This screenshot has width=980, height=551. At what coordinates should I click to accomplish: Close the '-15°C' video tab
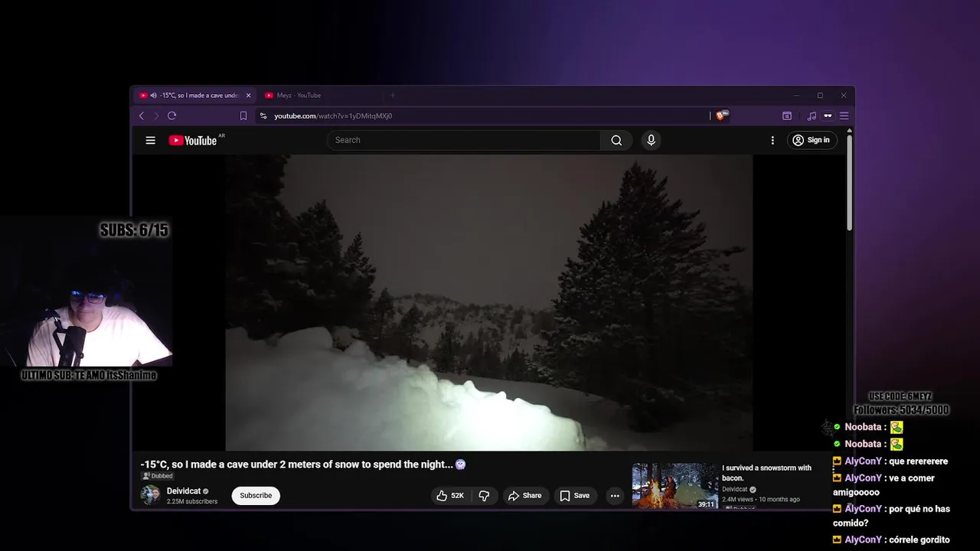pos(248,96)
